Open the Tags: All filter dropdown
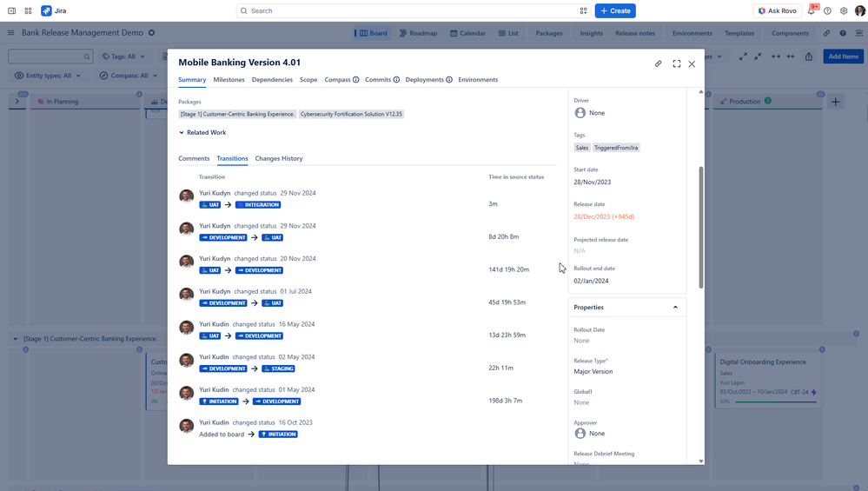This screenshot has width=868, height=491. [123, 56]
